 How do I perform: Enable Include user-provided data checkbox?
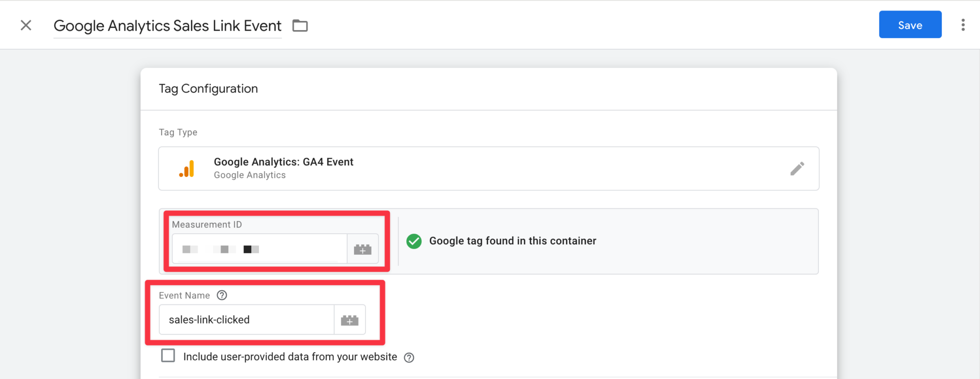(x=168, y=356)
